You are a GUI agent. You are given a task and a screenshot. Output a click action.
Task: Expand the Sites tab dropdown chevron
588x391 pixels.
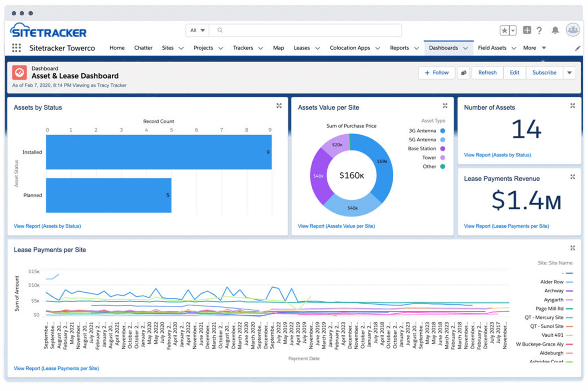pyautogui.click(x=181, y=48)
